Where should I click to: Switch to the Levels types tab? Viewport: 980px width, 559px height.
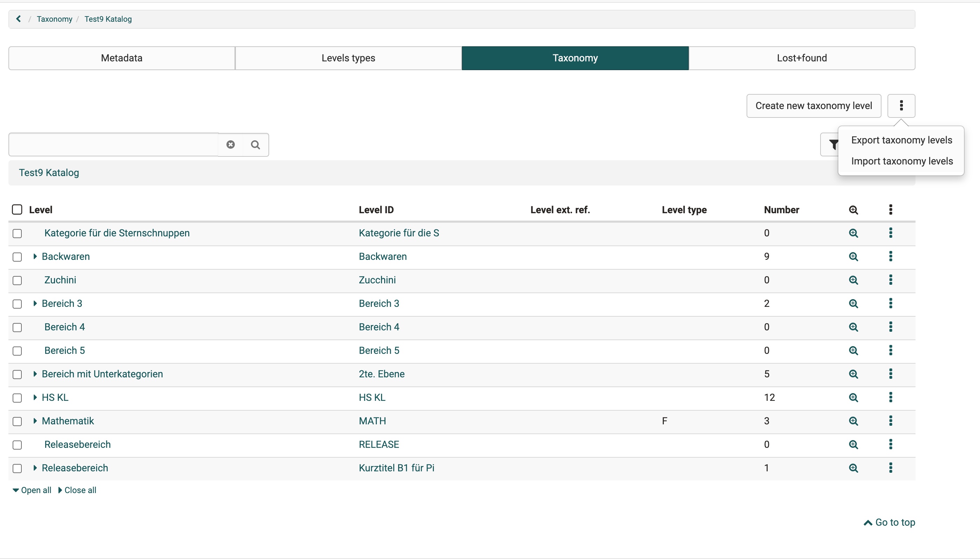pos(348,58)
